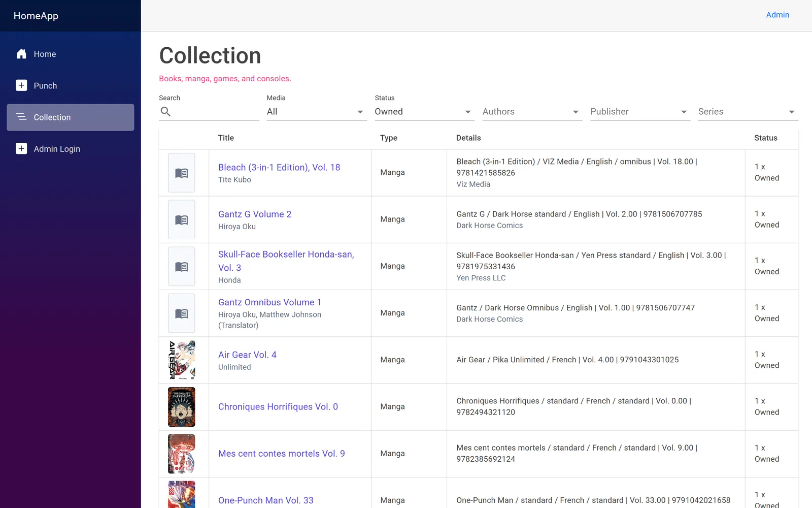The image size is (812, 508).
Task: Click book placeholder icon for Gantz Omnibus Volume 1
Action: coord(182,313)
